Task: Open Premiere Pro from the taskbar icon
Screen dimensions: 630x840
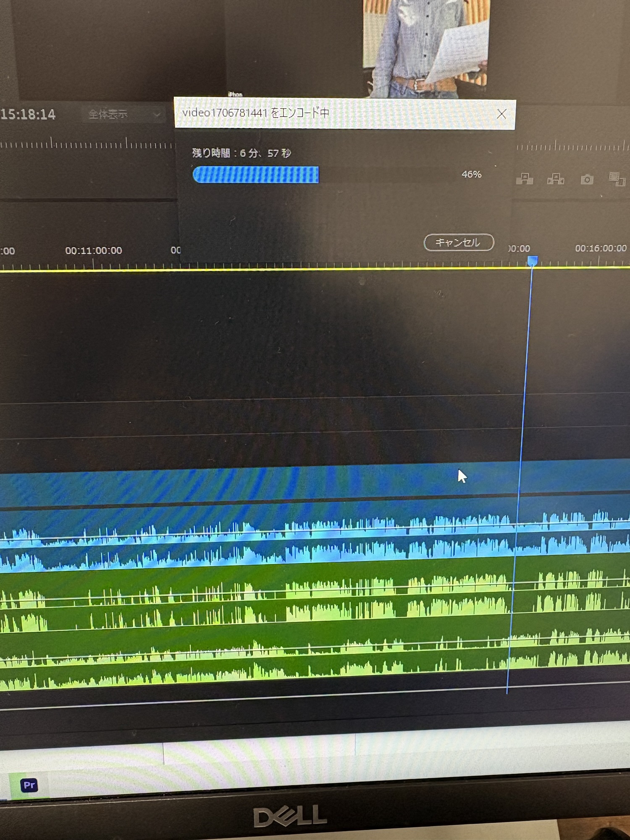Action: tap(29, 785)
